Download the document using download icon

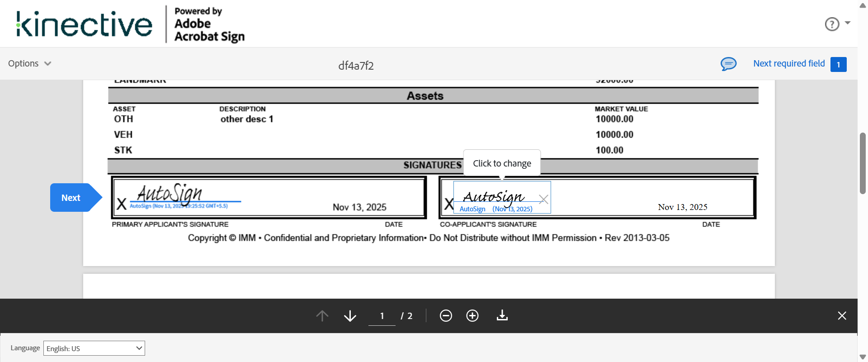point(502,315)
